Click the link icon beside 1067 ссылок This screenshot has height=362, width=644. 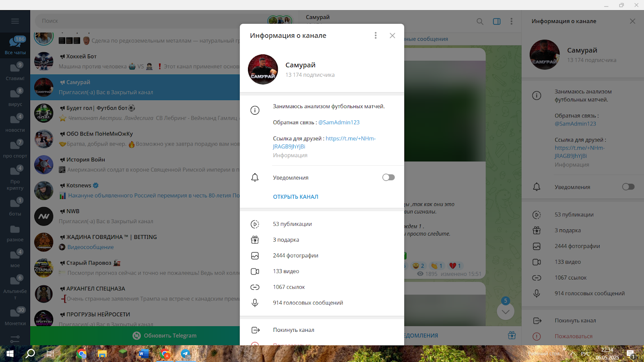pyautogui.click(x=255, y=287)
